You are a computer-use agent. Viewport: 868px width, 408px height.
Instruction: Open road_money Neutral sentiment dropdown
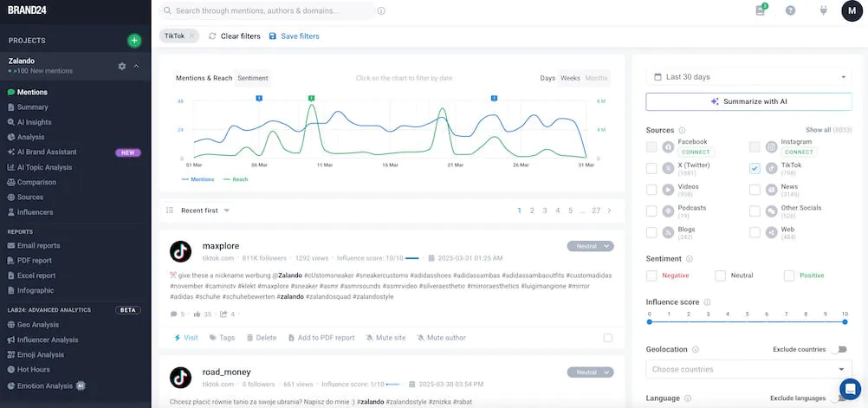[590, 372]
